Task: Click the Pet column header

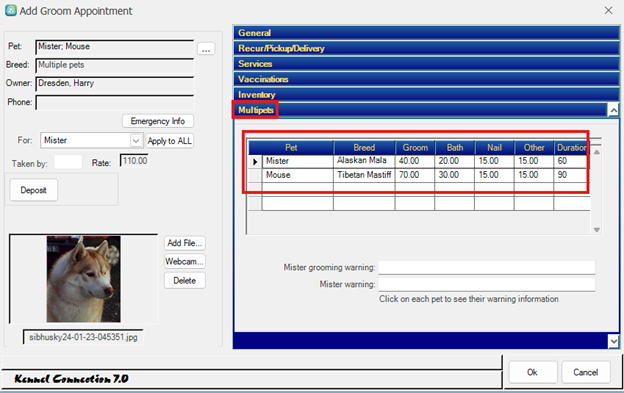Action: point(291,148)
